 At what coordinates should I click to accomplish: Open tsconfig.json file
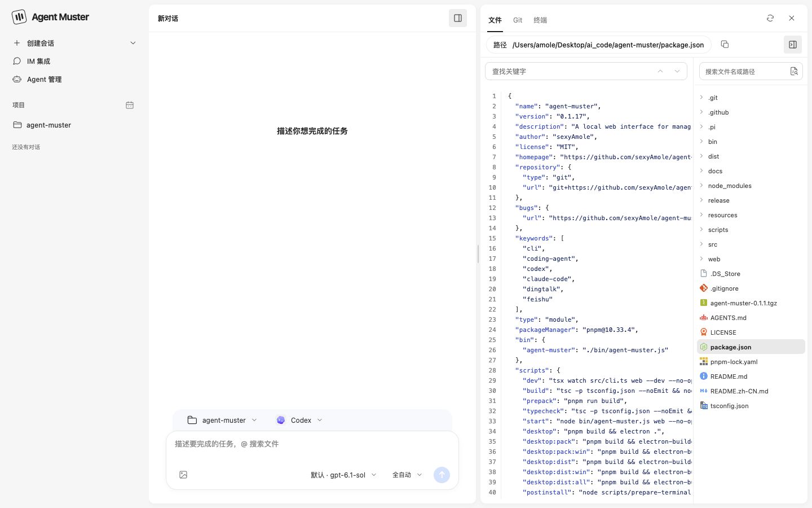pyautogui.click(x=751, y=406)
